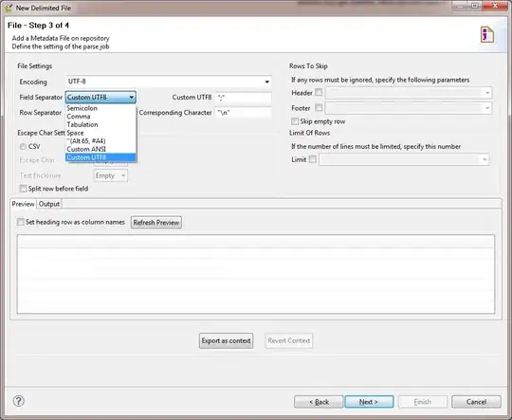Click the New Delimited File title icon
The height and width of the screenshot is (420, 512).
pyautogui.click(x=9, y=8)
